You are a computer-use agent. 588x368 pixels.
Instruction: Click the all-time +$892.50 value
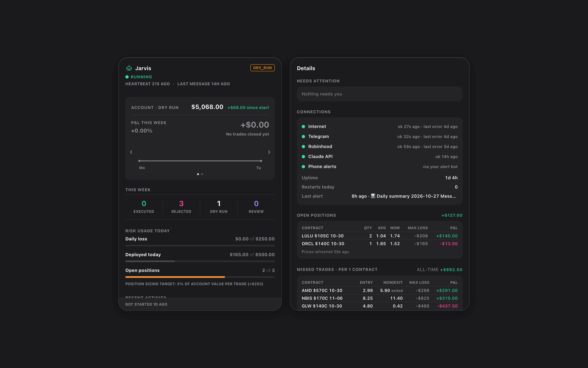[451, 270]
